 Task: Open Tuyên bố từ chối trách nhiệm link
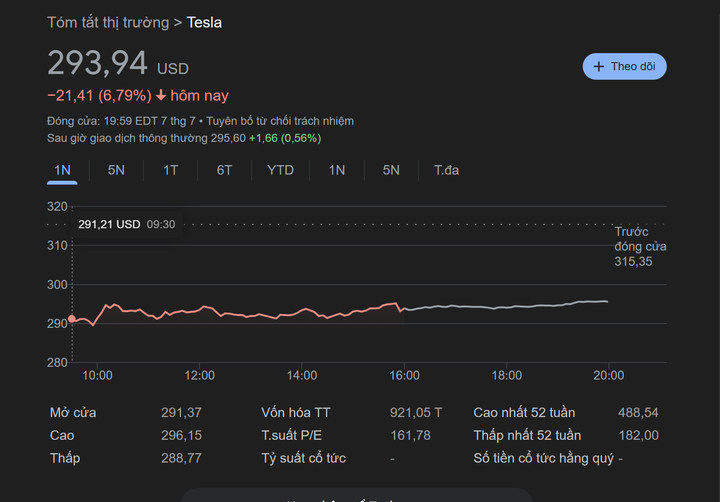(280, 121)
